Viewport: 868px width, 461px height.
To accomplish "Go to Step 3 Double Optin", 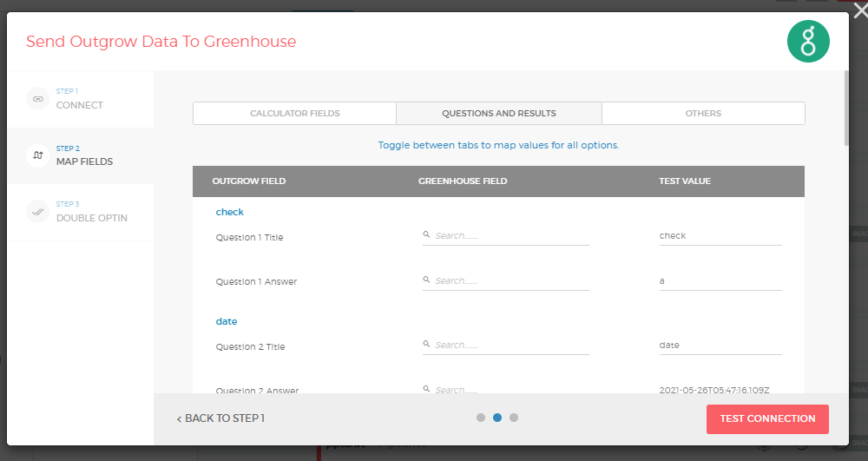I will pos(81,212).
